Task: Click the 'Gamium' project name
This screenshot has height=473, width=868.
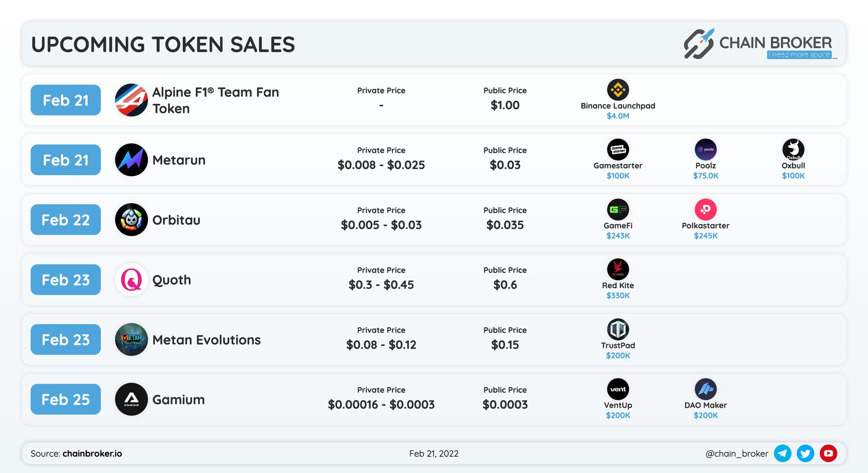Action: pos(179,399)
